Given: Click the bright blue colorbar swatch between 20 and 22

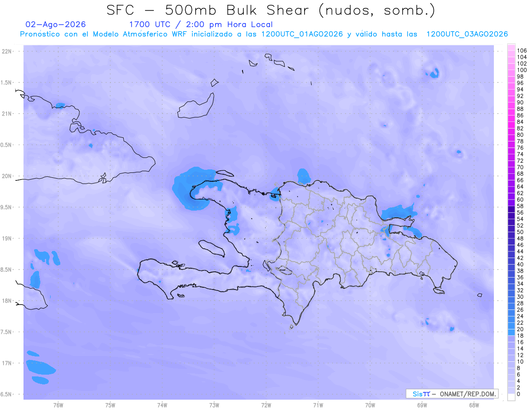Looking at the screenshot, I should tap(511, 326).
